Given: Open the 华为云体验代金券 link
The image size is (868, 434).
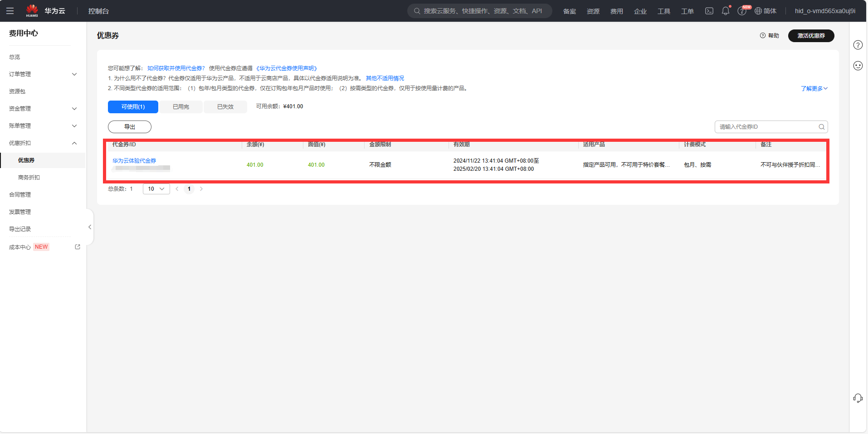Looking at the screenshot, I should tap(134, 161).
